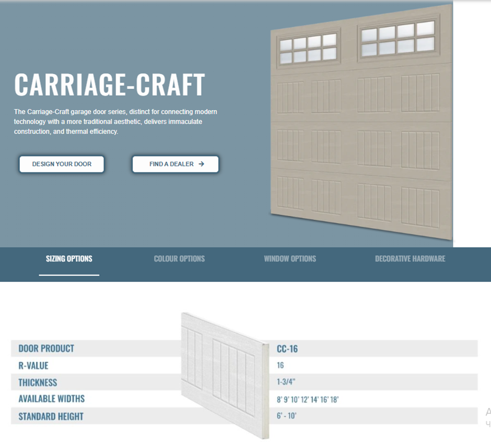Click the THICKNESS row label
Viewport: 491px width, 448px height.
38,383
